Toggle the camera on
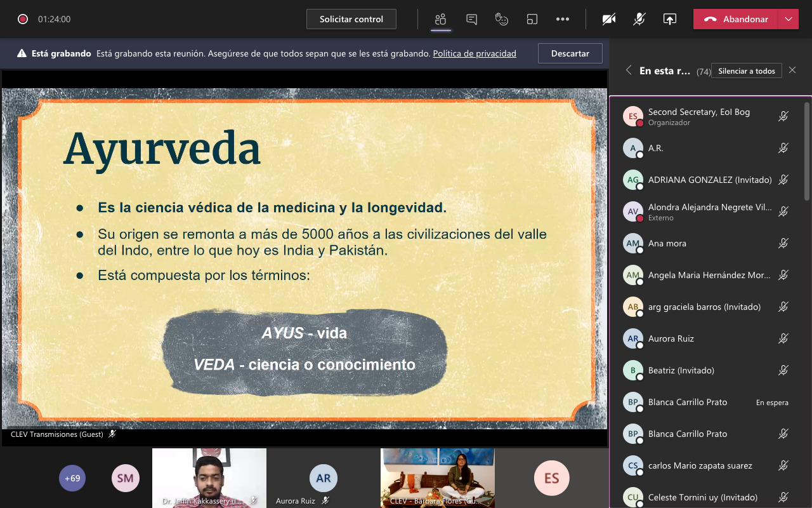The width and height of the screenshot is (812, 508). coord(608,19)
